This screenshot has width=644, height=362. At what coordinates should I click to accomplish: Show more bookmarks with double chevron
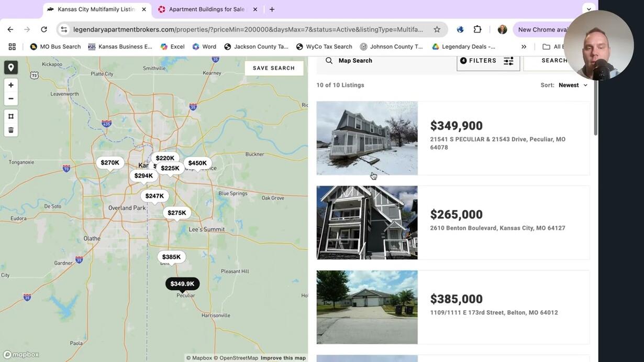pos(524,47)
